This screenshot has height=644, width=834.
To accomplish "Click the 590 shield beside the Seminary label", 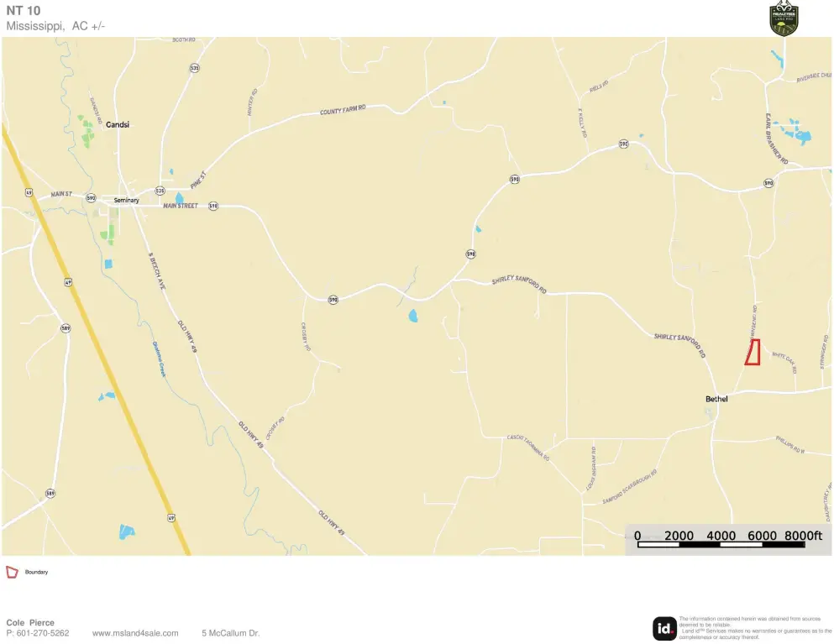I will click(91, 198).
